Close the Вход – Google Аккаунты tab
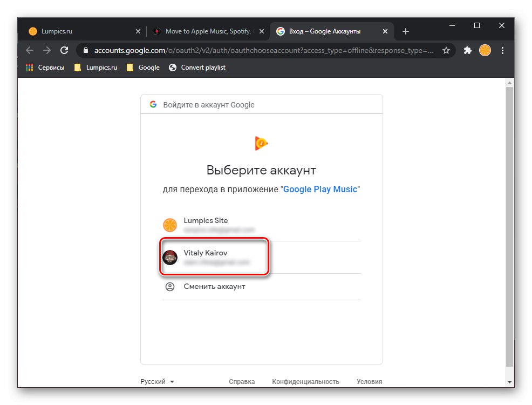This screenshot has width=532, height=405. 385,31
